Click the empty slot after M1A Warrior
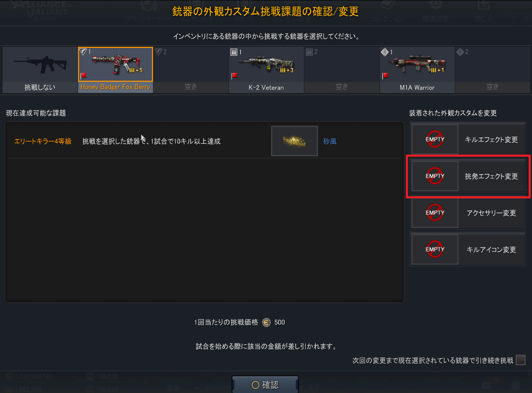This screenshot has height=393, width=532. click(x=492, y=70)
